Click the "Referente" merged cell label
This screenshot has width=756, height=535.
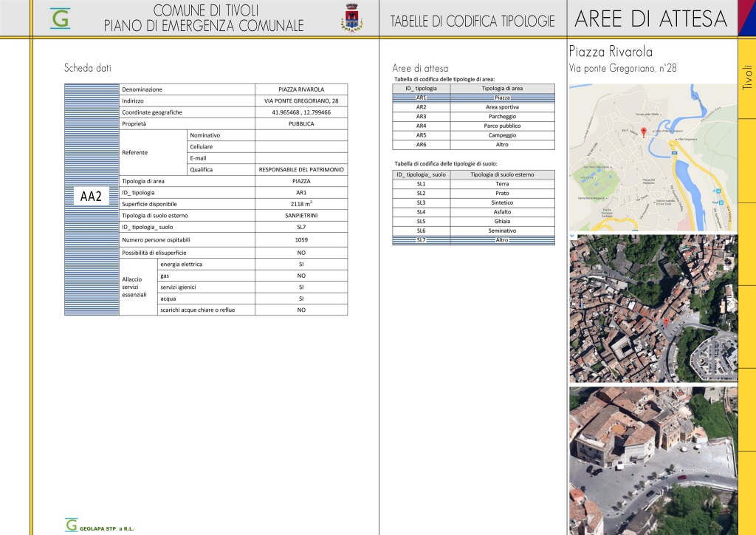153,152
